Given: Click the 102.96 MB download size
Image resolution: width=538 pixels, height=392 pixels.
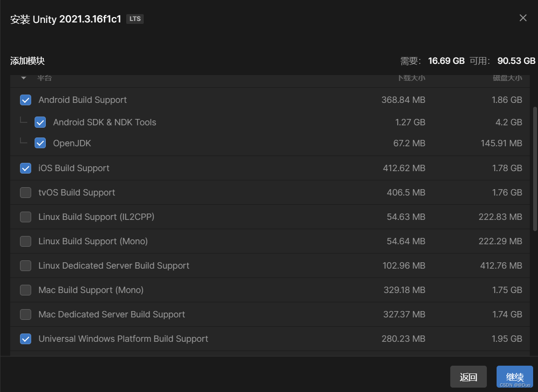Looking at the screenshot, I should click(x=404, y=266).
